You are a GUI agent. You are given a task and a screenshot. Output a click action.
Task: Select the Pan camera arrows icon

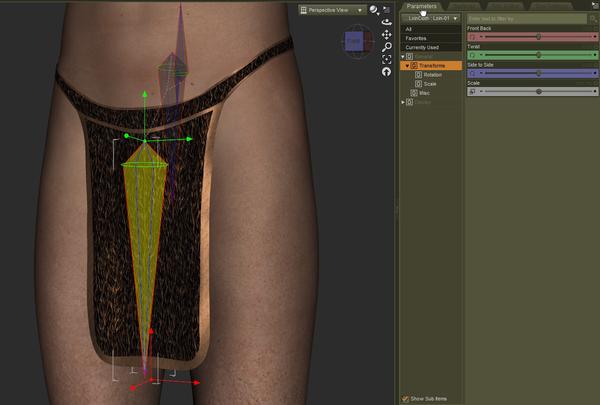tap(386, 35)
